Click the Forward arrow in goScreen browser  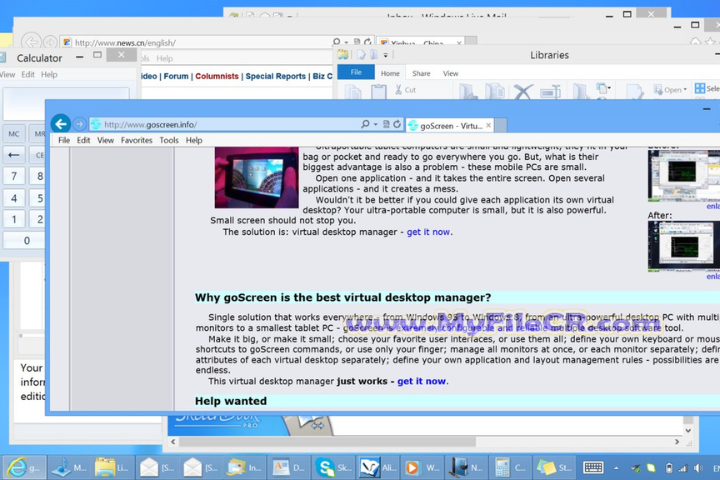coord(79,124)
